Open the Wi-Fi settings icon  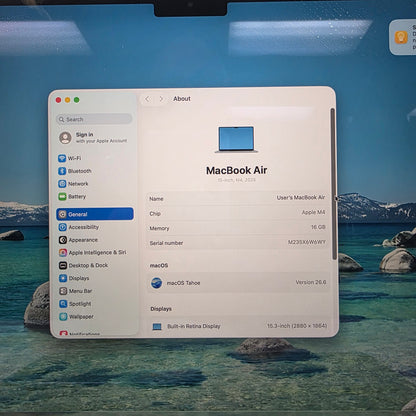(x=62, y=158)
